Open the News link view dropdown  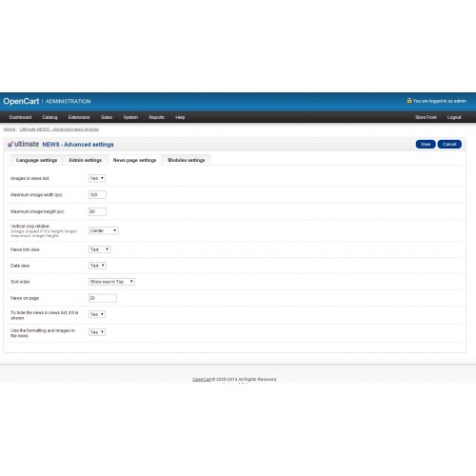100,249
